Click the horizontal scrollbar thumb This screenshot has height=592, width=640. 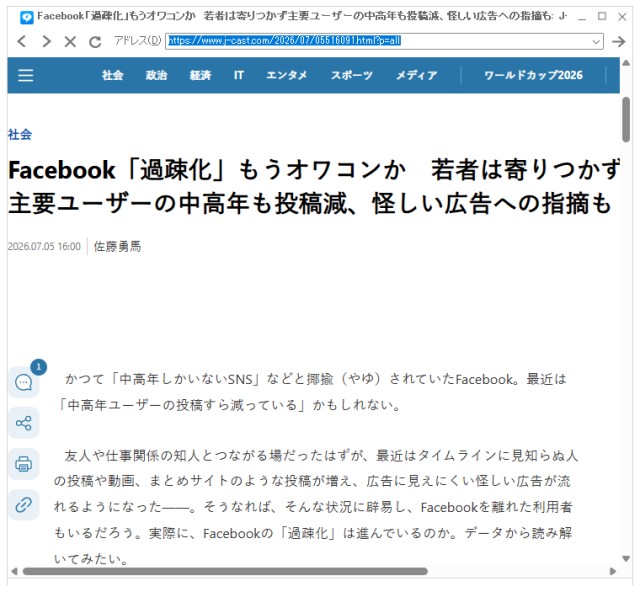click(225, 571)
